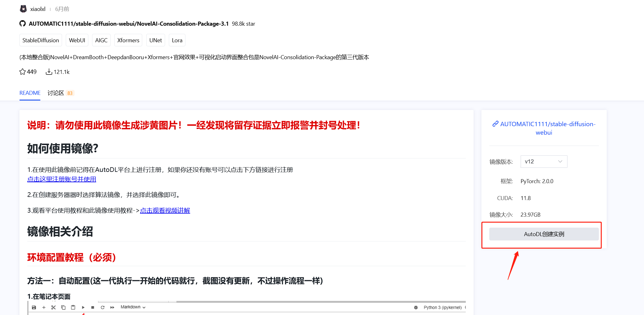Viewport: 644px width, 315px height.
Task: Click the GitHub logo next to the repository name
Action: (x=22, y=23)
